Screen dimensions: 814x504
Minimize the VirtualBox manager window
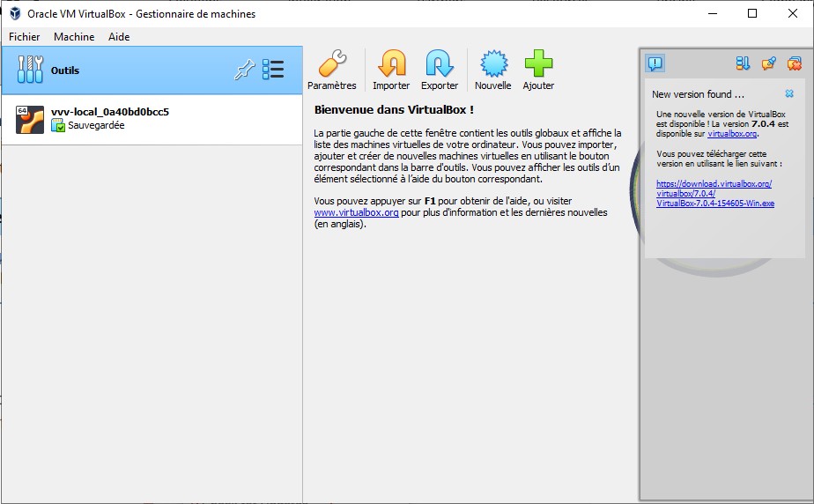(x=713, y=13)
